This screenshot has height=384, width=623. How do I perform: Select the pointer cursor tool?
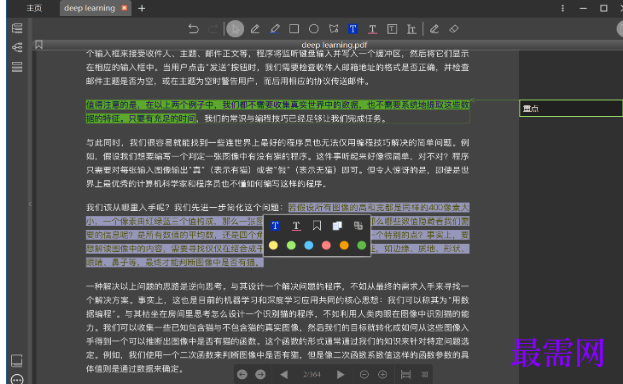235,29
